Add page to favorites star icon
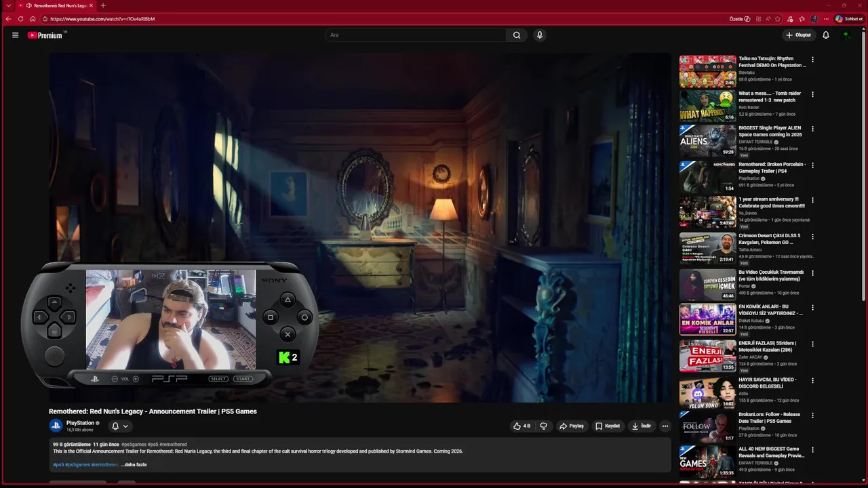Viewport: 868px width, 488px height. 778,19
